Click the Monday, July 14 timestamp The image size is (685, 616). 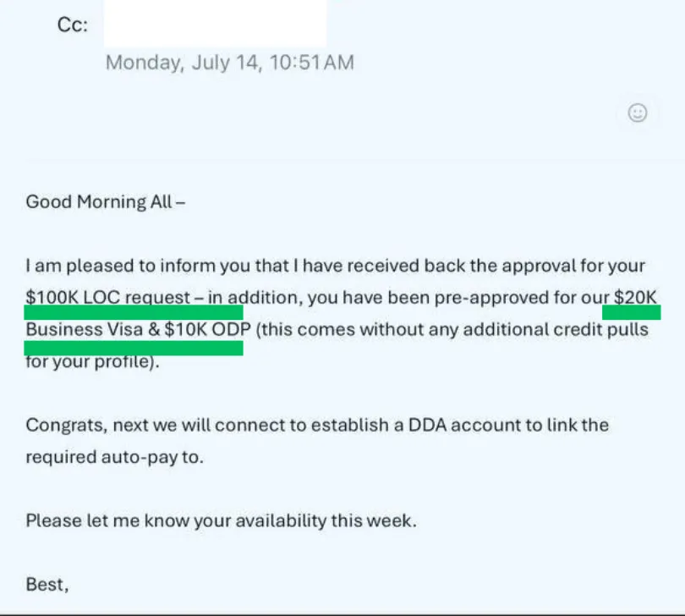point(230,63)
